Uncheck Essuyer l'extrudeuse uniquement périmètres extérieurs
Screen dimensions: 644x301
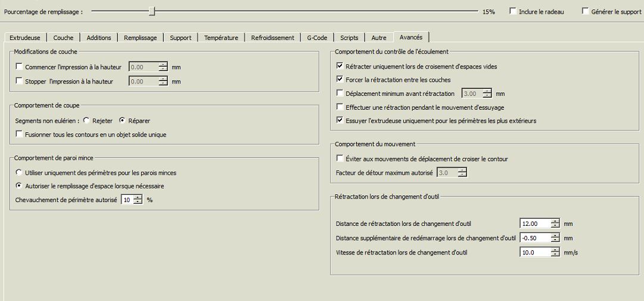coord(340,120)
